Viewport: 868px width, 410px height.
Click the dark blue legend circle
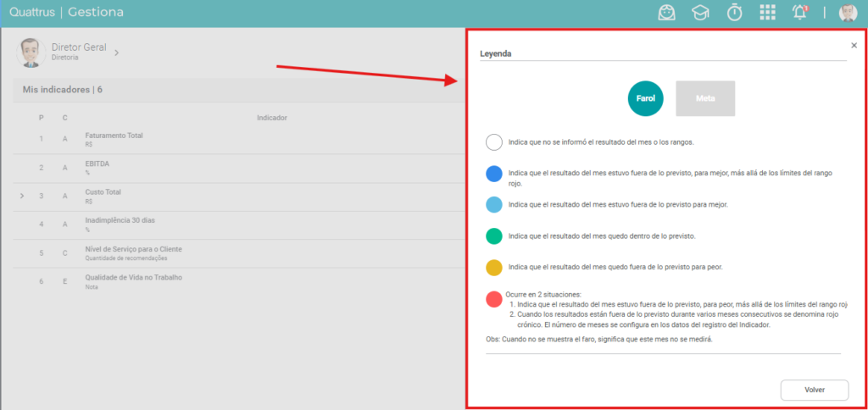point(494,174)
